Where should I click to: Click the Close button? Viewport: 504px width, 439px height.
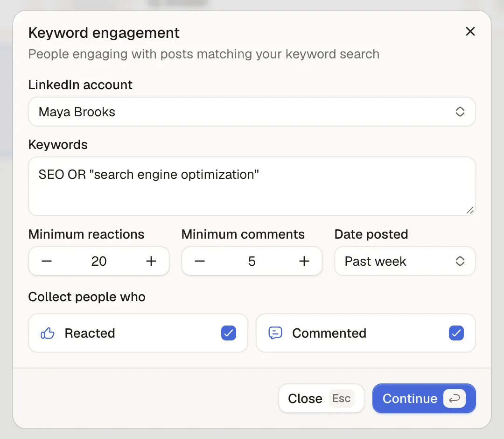(322, 398)
